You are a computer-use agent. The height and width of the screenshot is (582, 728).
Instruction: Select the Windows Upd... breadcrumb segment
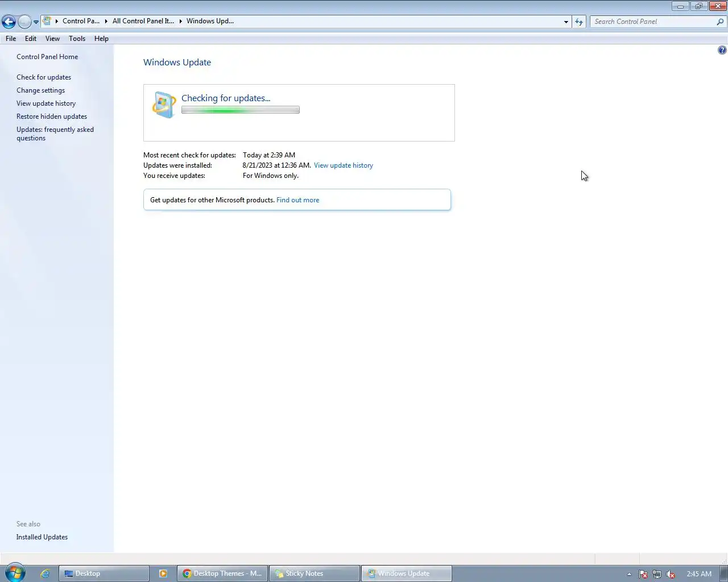(210, 21)
